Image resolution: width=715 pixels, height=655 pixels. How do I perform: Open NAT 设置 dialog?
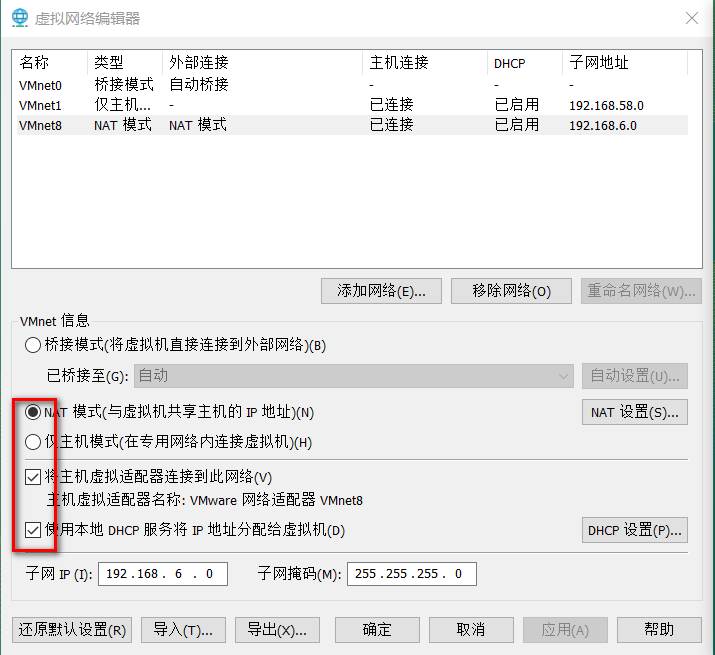coord(634,412)
